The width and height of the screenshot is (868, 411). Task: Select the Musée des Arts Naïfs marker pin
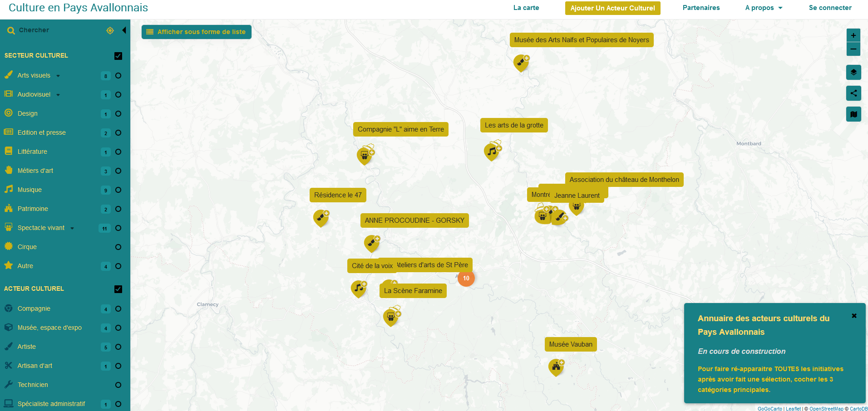(521, 63)
